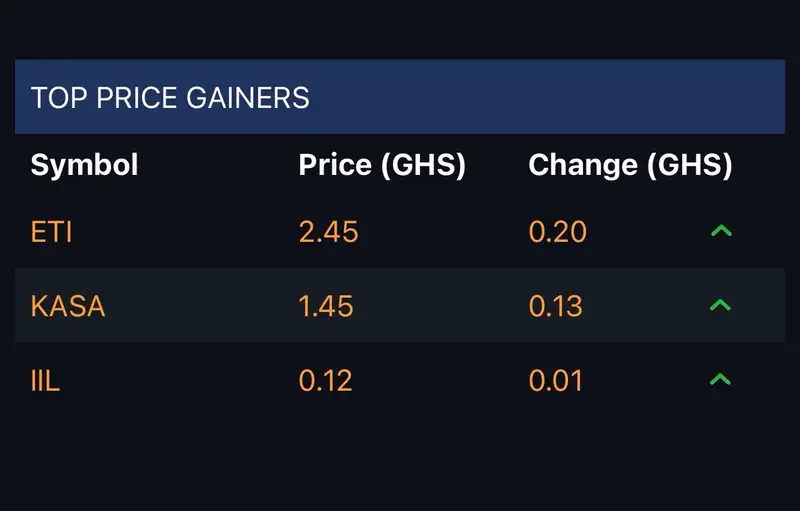
Task: Select the IIL table row
Action: [400, 379]
